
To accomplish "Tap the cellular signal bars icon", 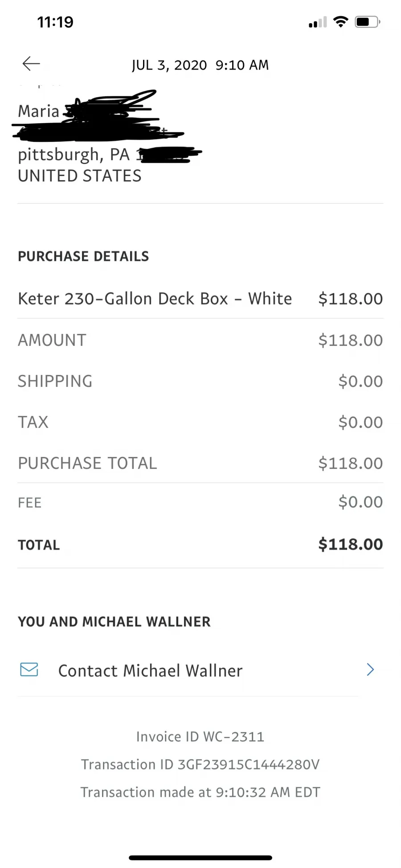I will click(318, 22).
